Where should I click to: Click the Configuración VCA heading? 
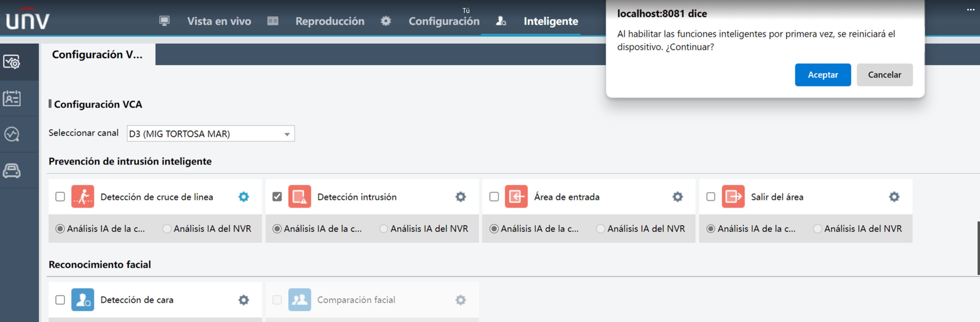98,104
